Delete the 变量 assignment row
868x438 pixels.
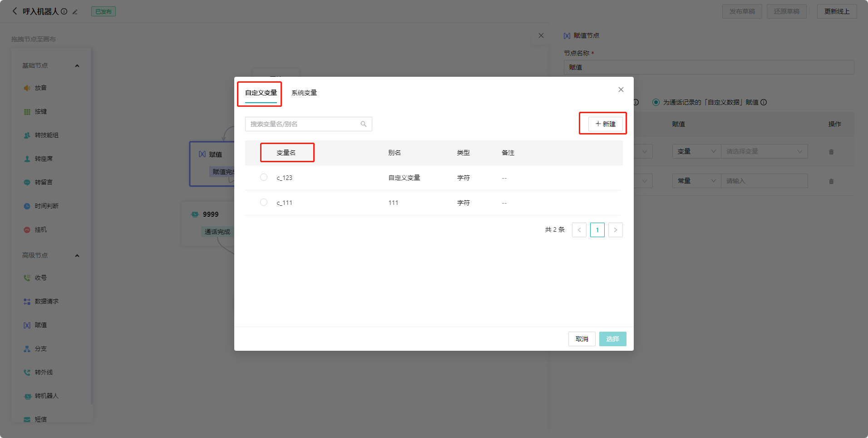point(831,152)
